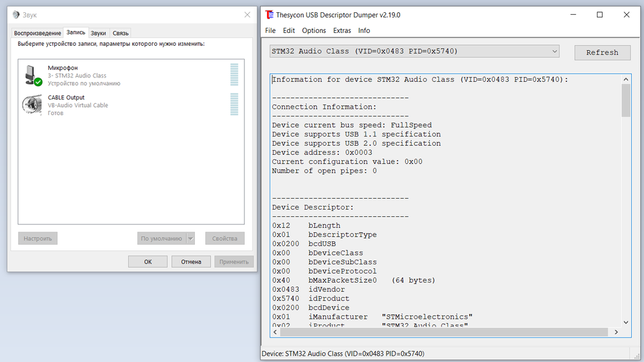Viewport: 644px width, 362px height.
Task: Click the "0x01 bDescriptorType" line
Action: [x=324, y=235]
